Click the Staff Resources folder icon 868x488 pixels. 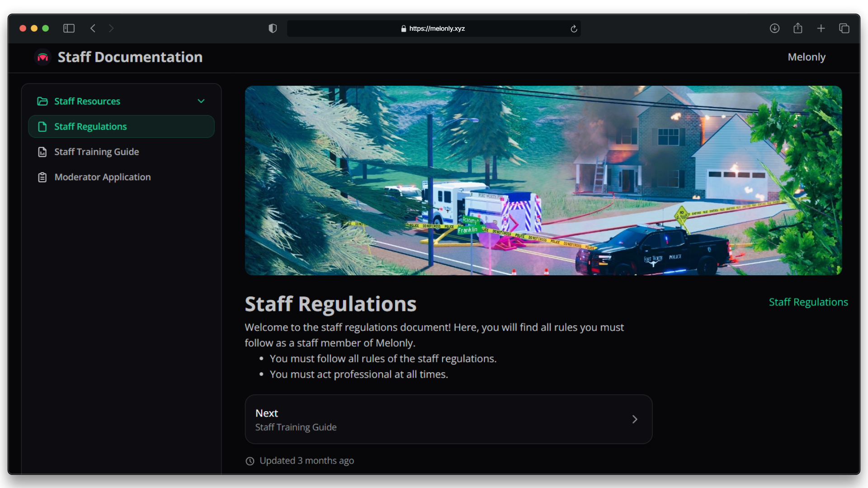click(x=42, y=101)
